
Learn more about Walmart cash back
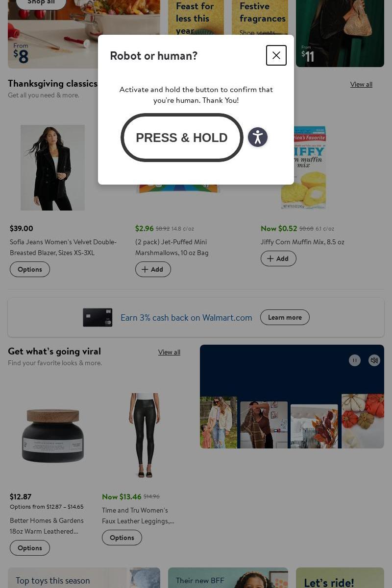click(285, 317)
